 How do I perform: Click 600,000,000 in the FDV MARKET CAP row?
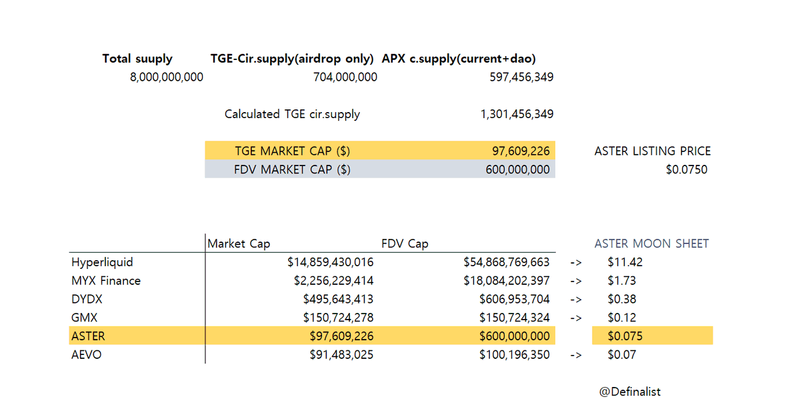click(x=517, y=169)
